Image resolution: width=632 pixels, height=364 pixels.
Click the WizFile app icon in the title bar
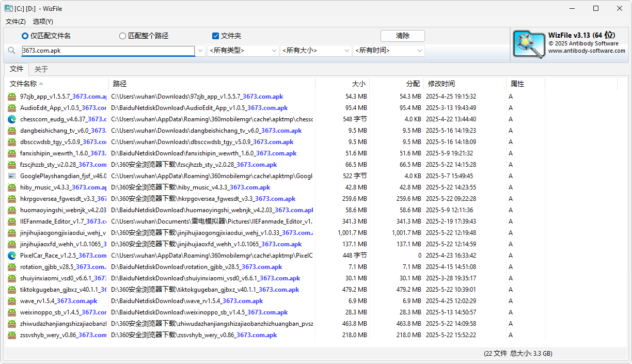9,8
